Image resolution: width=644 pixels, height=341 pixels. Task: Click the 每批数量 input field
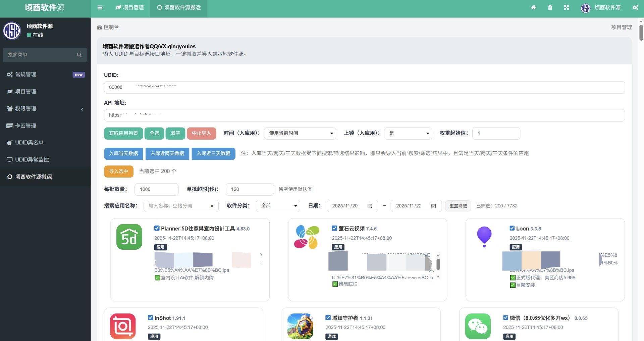click(157, 189)
